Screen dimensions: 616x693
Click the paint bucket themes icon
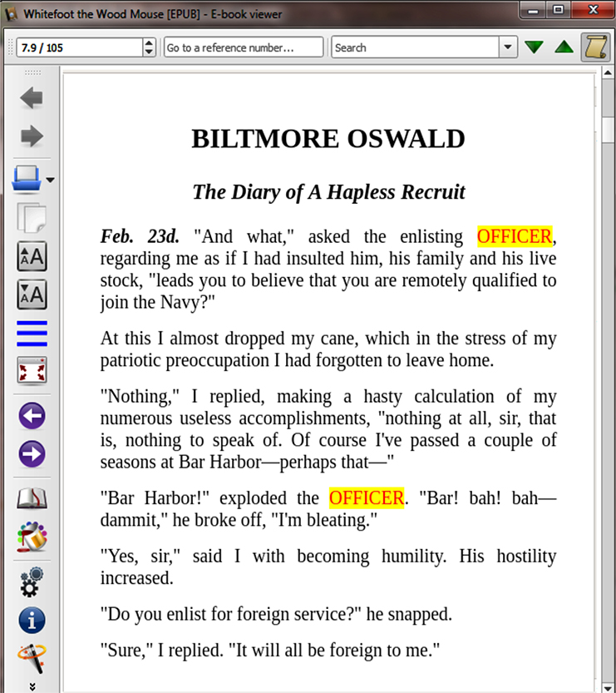[32, 537]
